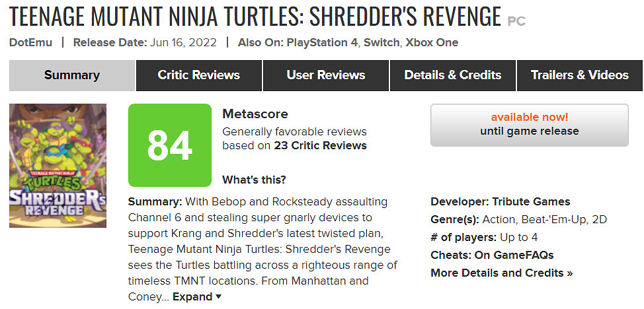Switch to the Critic Reviews tab
This screenshot has width=644, height=309.
point(198,75)
